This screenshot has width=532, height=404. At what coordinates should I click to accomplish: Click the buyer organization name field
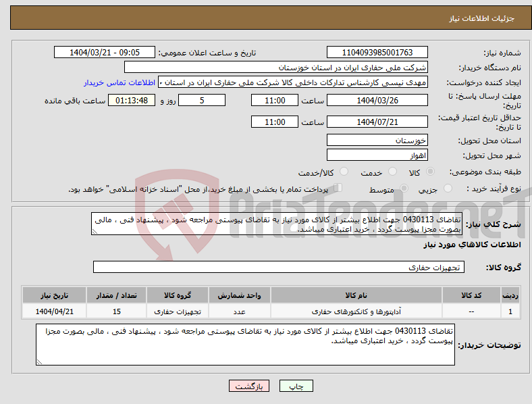(x=276, y=67)
